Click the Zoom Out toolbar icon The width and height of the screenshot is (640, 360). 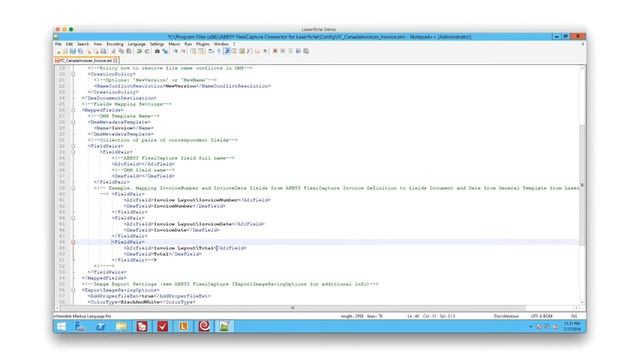click(x=184, y=51)
